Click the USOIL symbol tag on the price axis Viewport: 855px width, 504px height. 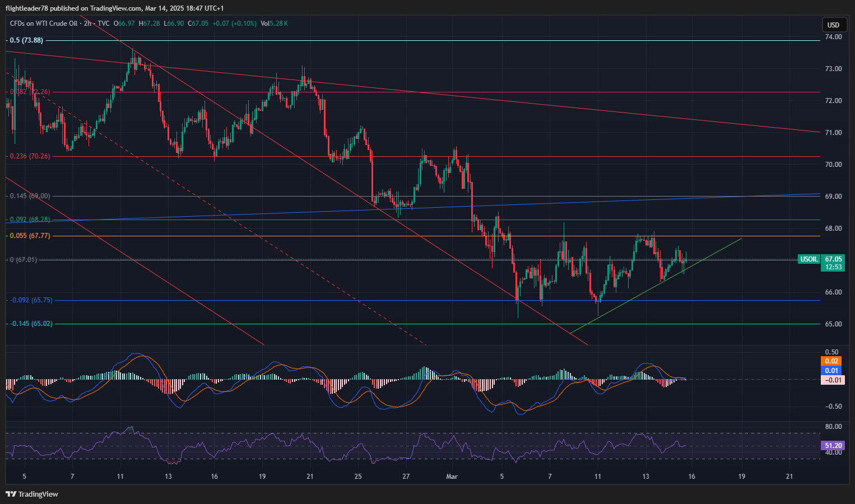(809, 259)
